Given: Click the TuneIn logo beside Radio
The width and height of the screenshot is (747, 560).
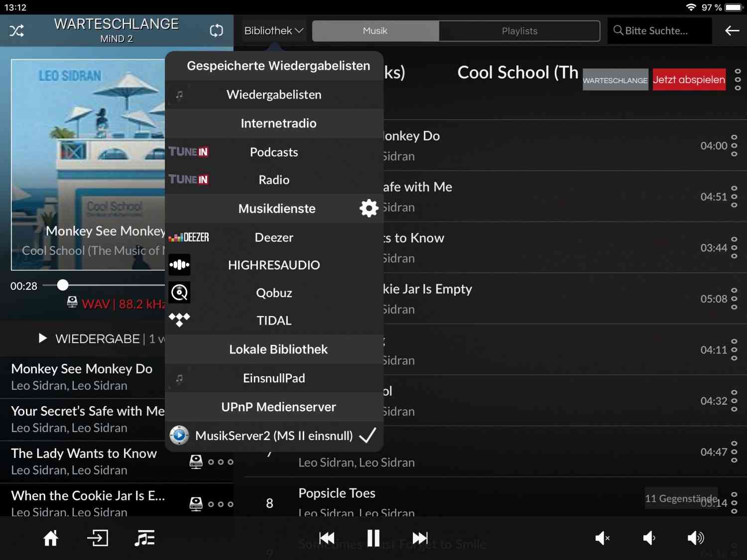Looking at the screenshot, I should [x=188, y=179].
